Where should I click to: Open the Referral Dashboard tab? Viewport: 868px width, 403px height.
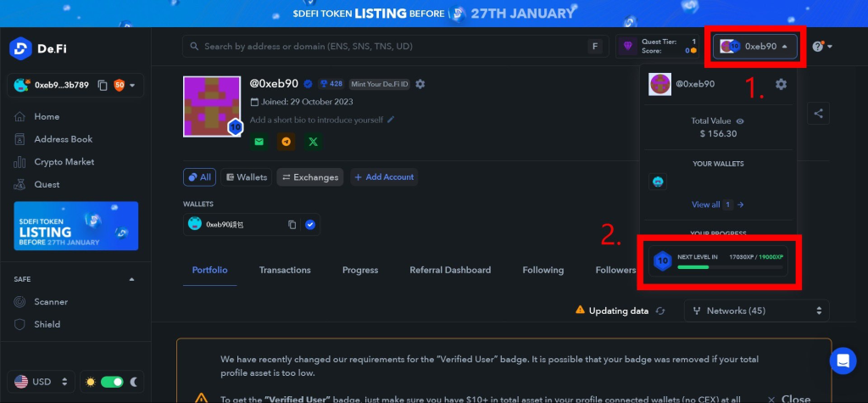(450, 270)
